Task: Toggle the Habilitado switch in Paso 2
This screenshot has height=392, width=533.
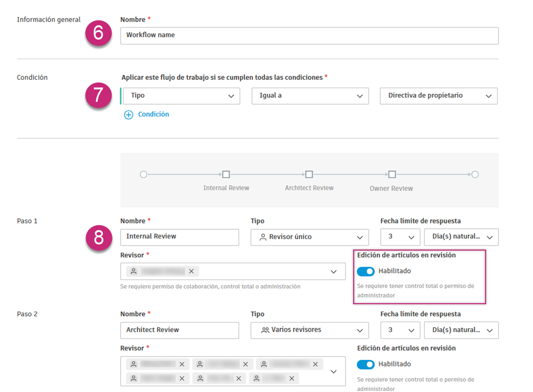Action: (x=366, y=364)
